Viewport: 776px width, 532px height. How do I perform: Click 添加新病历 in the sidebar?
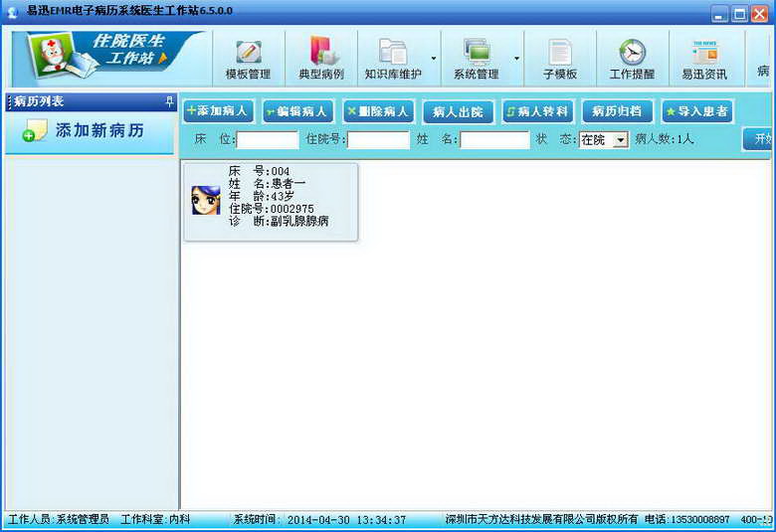(90, 131)
